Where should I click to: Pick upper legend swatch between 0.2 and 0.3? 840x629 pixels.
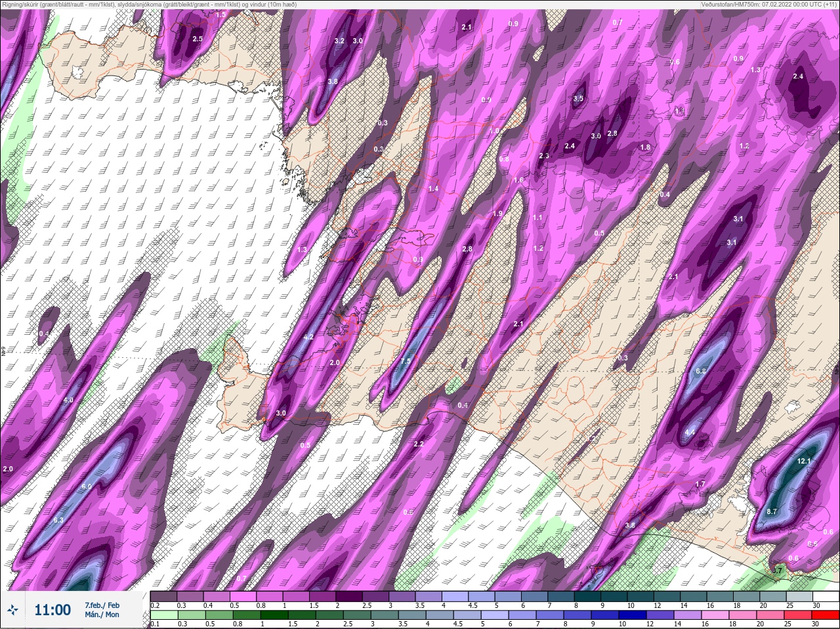pyautogui.click(x=164, y=596)
